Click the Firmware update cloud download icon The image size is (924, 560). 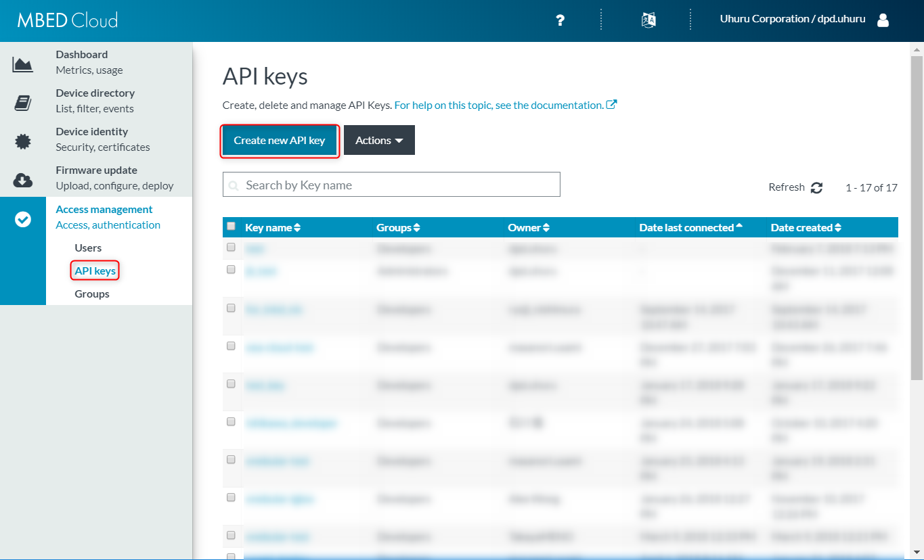click(x=23, y=180)
